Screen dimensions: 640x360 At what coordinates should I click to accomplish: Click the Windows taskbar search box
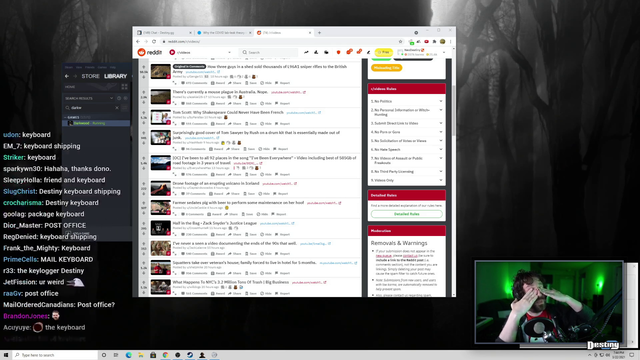pyautogui.click(x=55, y=355)
